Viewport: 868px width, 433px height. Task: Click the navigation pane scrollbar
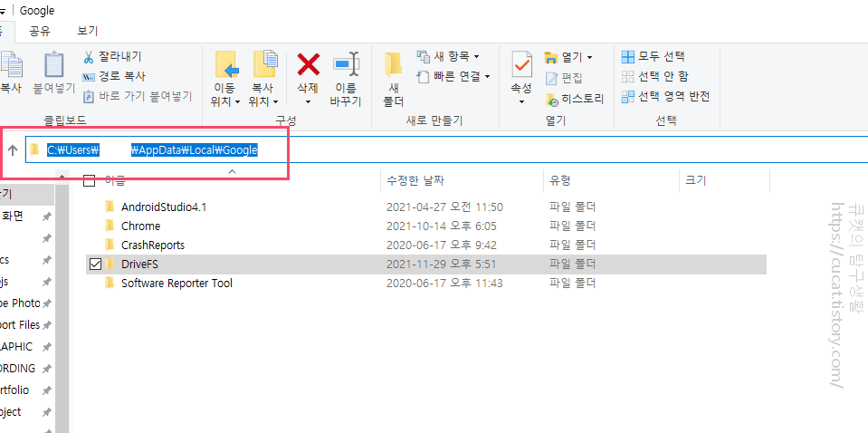pyautogui.click(x=62, y=310)
